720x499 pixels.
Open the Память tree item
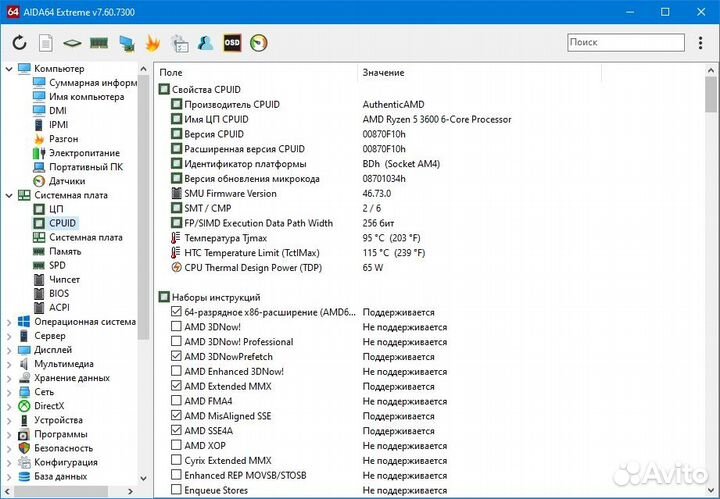point(57,252)
